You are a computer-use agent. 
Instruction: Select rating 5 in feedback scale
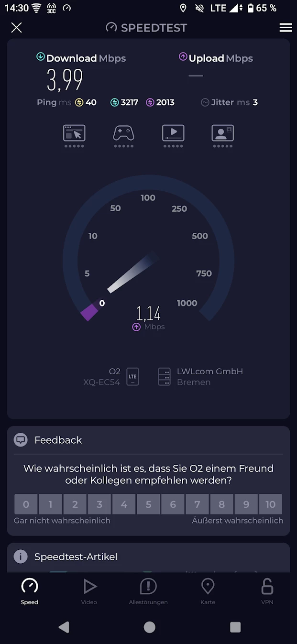[148, 504]
